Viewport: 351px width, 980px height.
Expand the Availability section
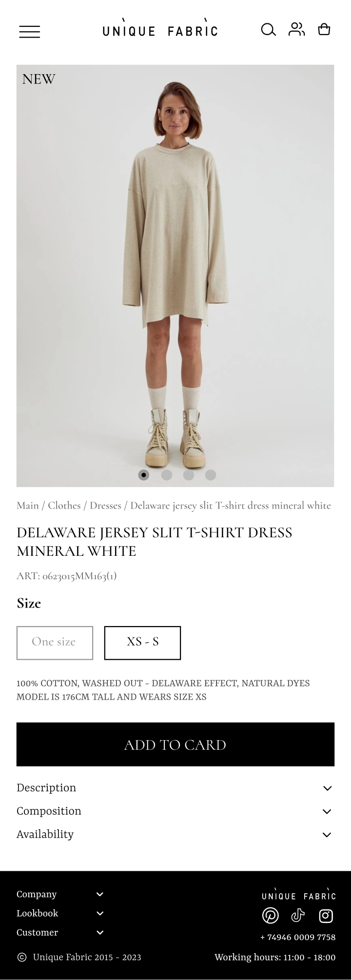click(x=175, y=835)
